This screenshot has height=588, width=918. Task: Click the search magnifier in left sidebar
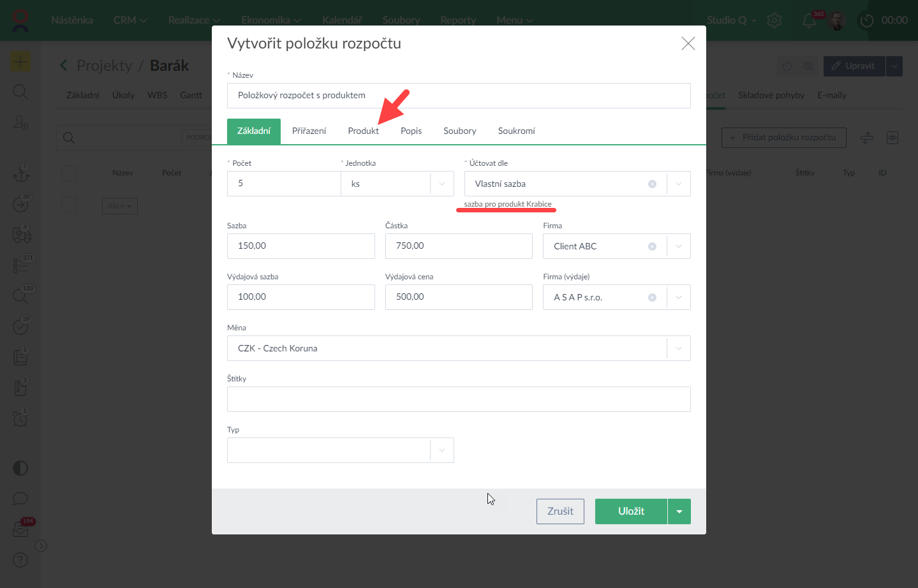click(20, 92)
